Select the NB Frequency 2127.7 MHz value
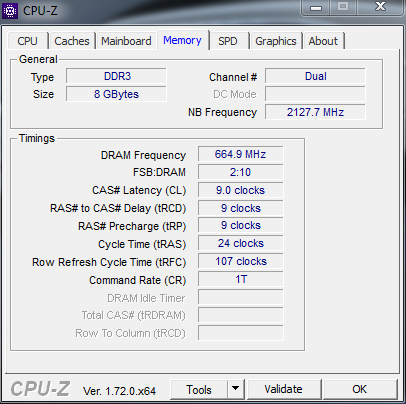 pos(315,112)
